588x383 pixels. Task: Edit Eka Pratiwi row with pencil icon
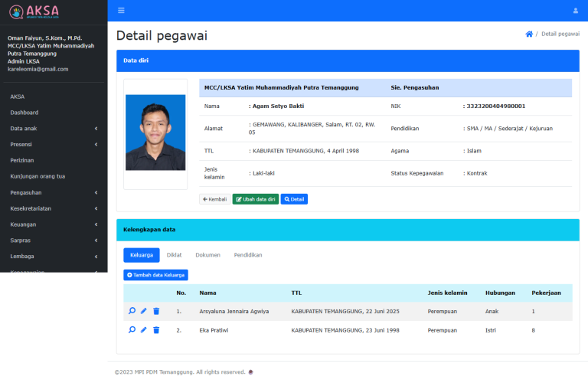[x=144, y=330]
